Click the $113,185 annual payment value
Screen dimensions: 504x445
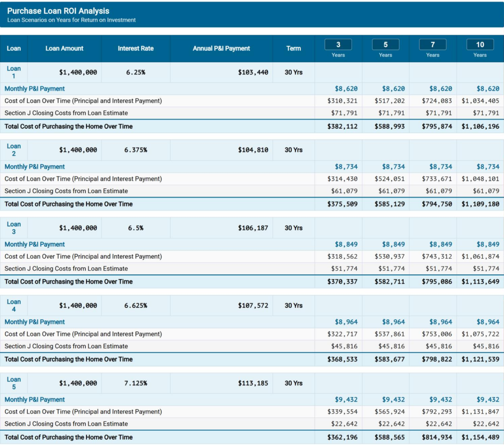(x=253, y=384)
